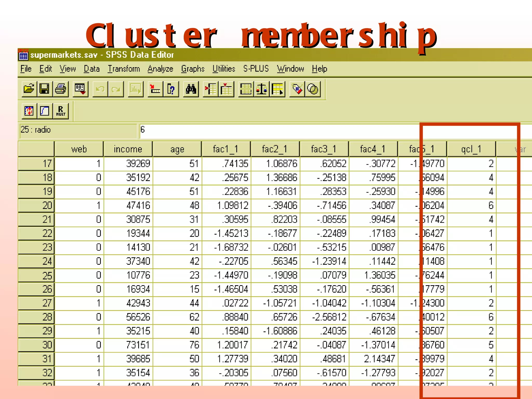Open the View menu
This screenshot has width=532, height=399.
click(x=68, y=69)
